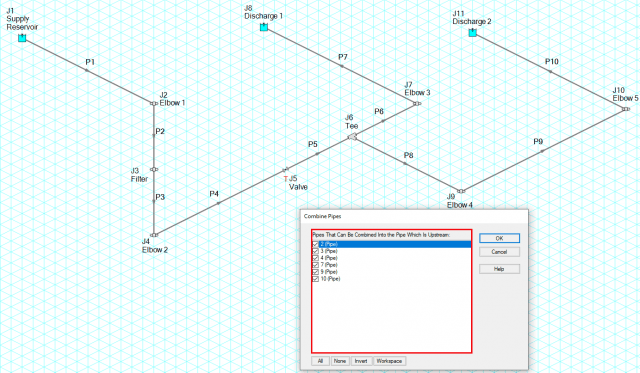Image resolution: width=640 pixels, height=373 pixels.
Task: Open Help for Combine Pipes
Action: coord(499,269)
